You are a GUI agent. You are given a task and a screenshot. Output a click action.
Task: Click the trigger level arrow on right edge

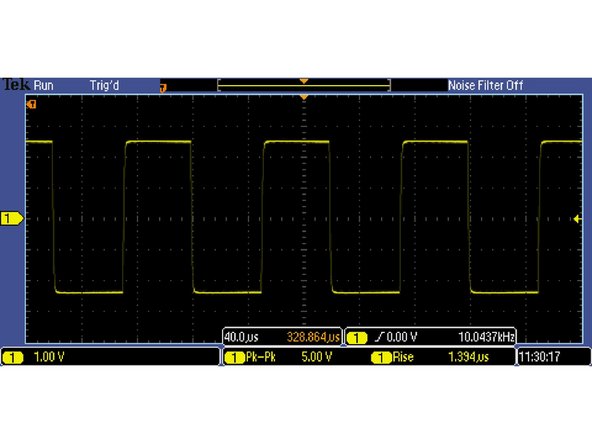[x=577, y=219]
